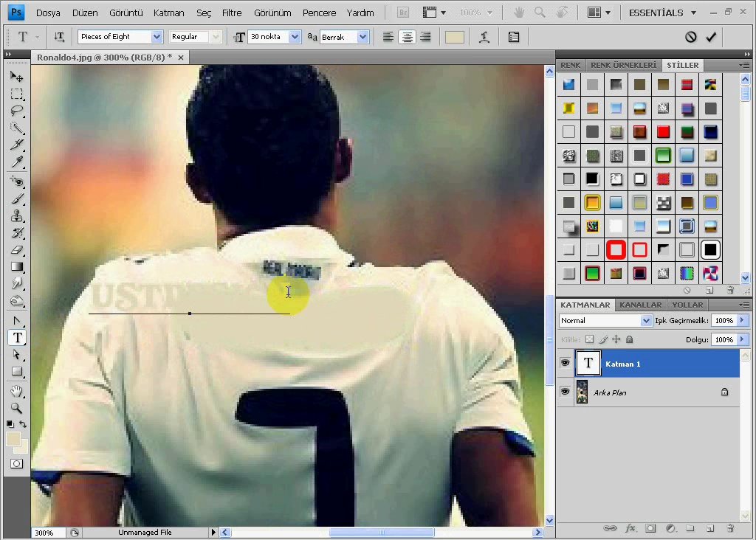This screenshot has height=540, width=756.
Task: Open the anti-aliasing dropdown Berrak
Action: pyautogui.click(x=363, y=37)
